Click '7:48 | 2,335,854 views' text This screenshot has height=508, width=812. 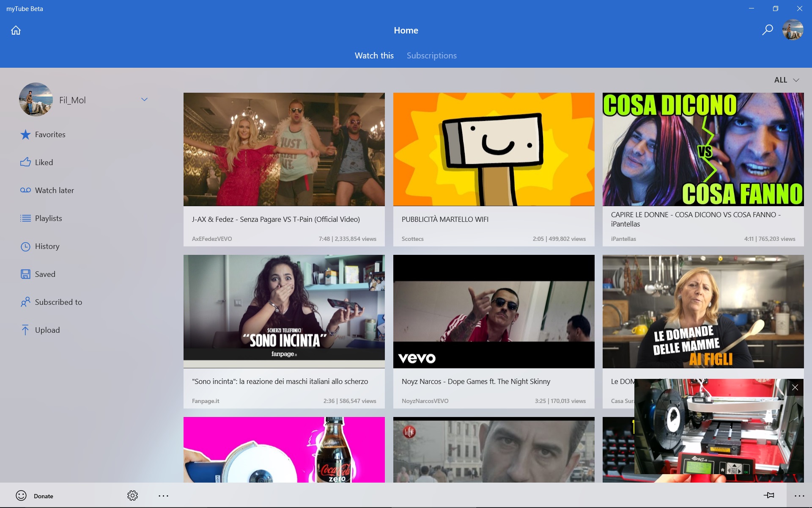(347, 239)
